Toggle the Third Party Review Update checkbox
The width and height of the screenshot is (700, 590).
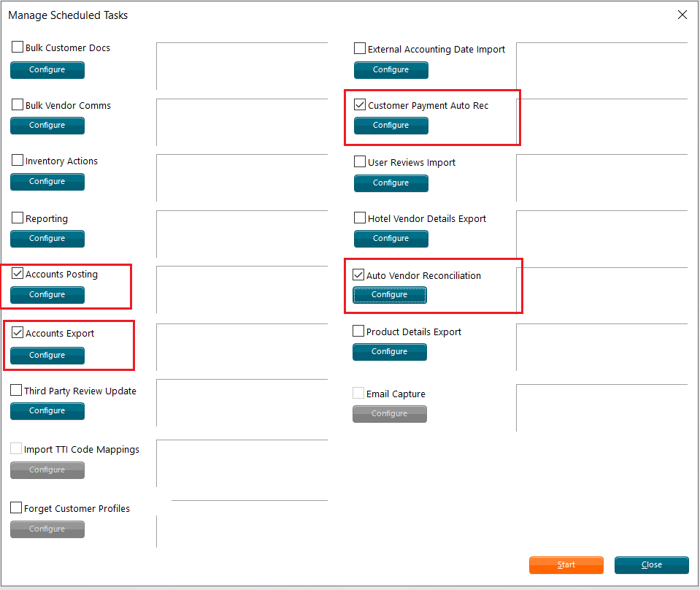(16, 390)
